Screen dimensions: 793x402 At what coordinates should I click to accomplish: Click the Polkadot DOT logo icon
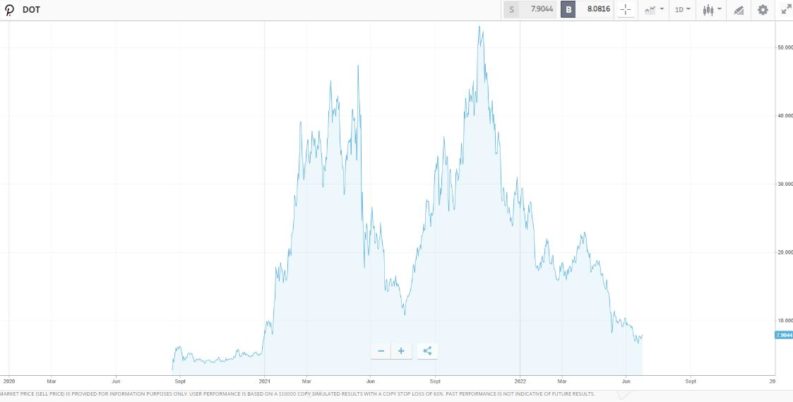9,10
